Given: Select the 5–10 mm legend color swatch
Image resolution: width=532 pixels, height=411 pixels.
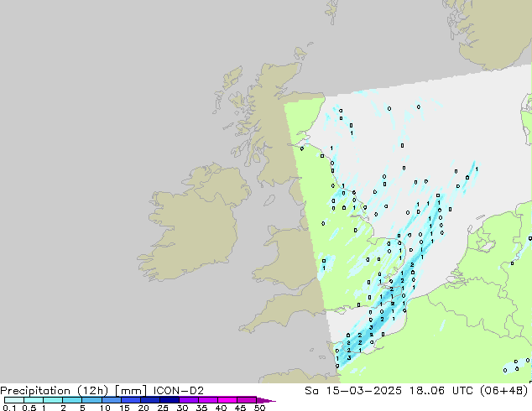Looking at the screenshot, I should point(91,400).
